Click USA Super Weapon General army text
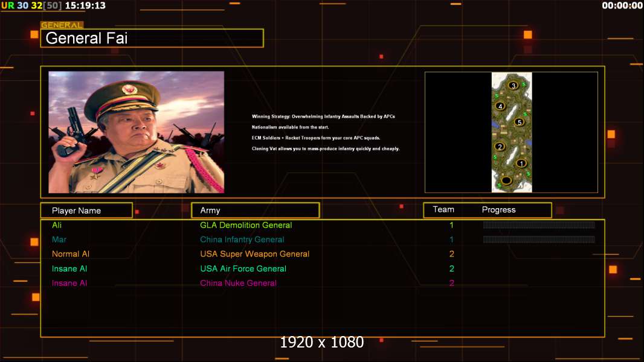The image size is (644, 362). [255, 254]
